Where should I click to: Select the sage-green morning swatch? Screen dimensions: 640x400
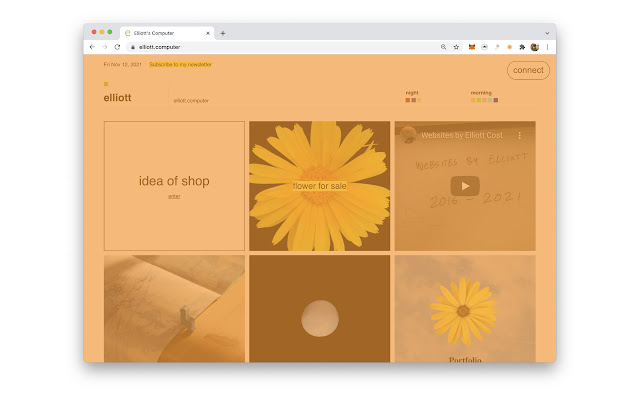(490, 100)
